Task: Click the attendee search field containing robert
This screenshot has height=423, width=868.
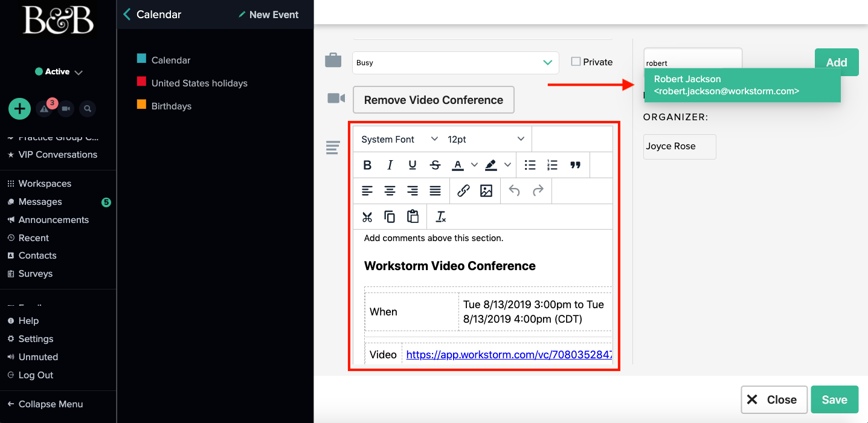Action: tap(693, 59)
